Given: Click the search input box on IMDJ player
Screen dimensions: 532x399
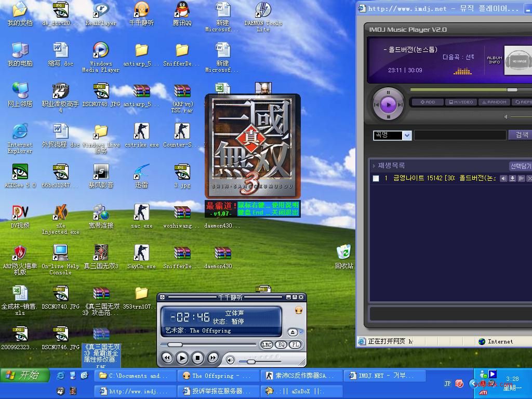Looking at the screenshot, I should click(x=460, y=135).
